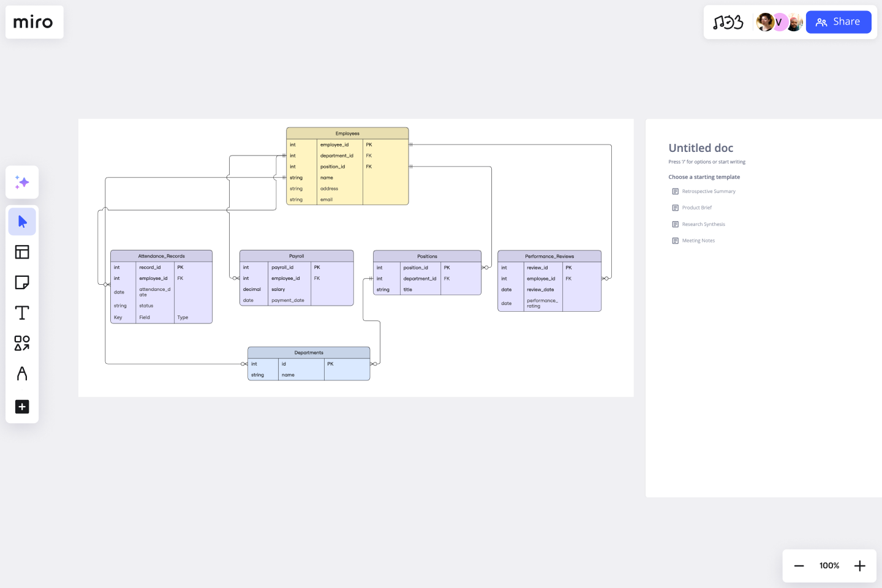Screen dimensions: 882x588
Task: Click the Untitled doc title to rename it
Action: (701, 148)
